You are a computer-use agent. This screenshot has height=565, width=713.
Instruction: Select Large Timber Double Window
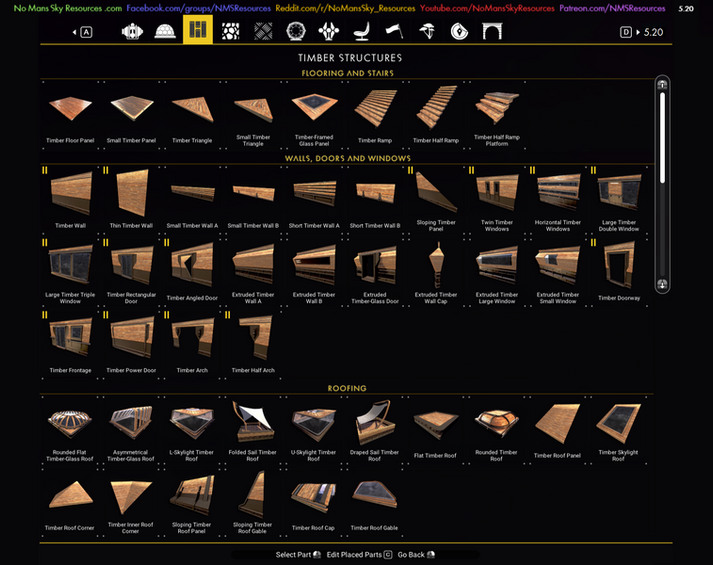(x=618, y=200)
